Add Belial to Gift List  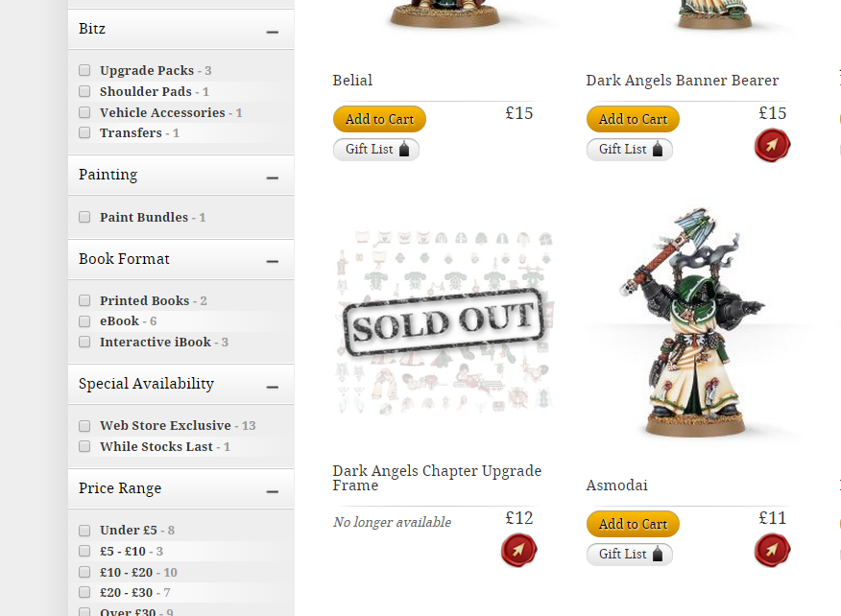(376, 149)
